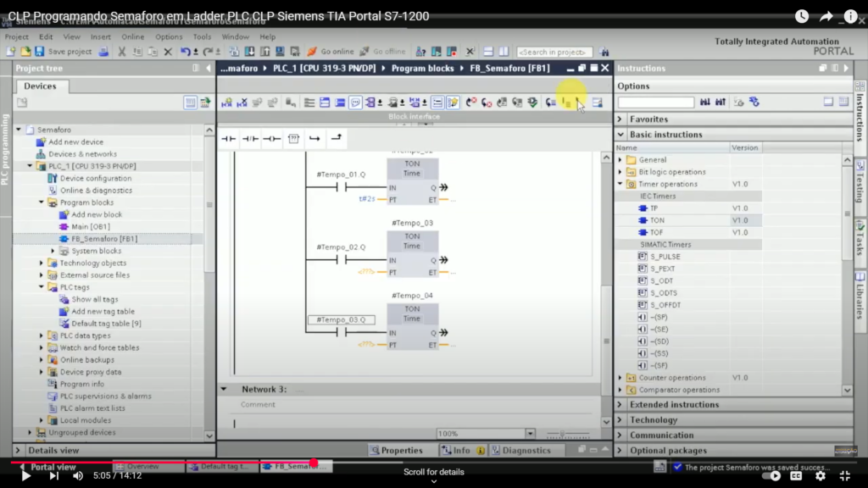Click the S_ODT SIMATIC timer icon

click(x=643, y=280)
